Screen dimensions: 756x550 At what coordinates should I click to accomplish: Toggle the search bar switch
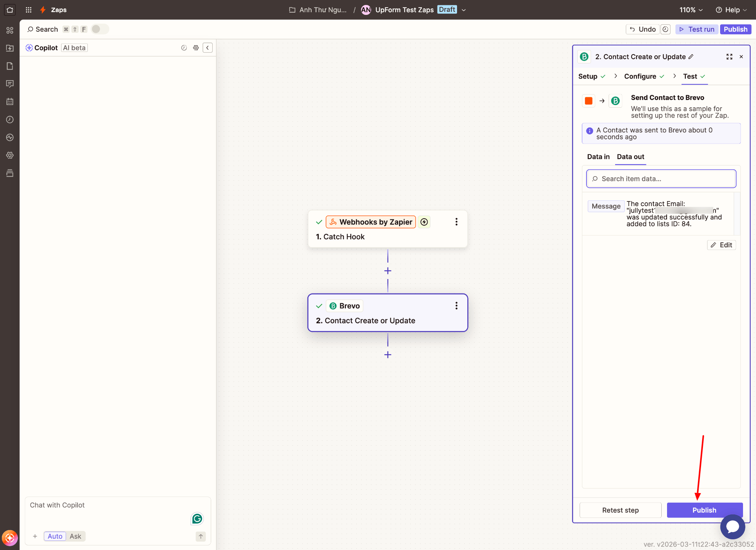point(100,29)
